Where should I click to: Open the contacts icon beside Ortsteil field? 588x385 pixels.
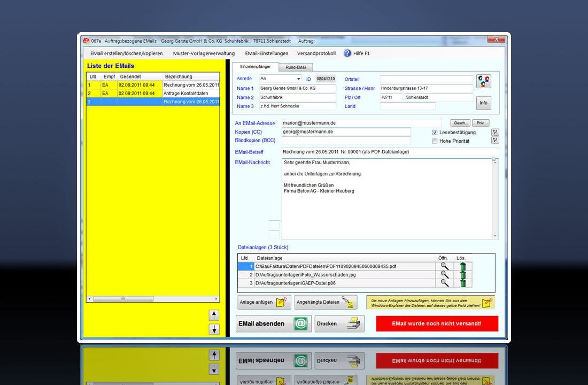pyautogui.click(x=484, y=81)
